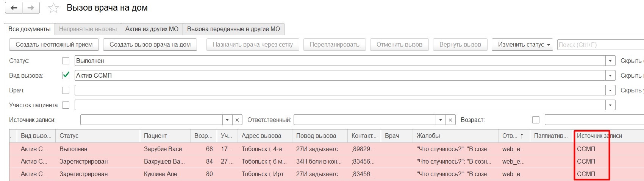The height and width of the screenshot is (181, 644).
Task: Clear the Источник записи field with X
Action: (237, 120)
